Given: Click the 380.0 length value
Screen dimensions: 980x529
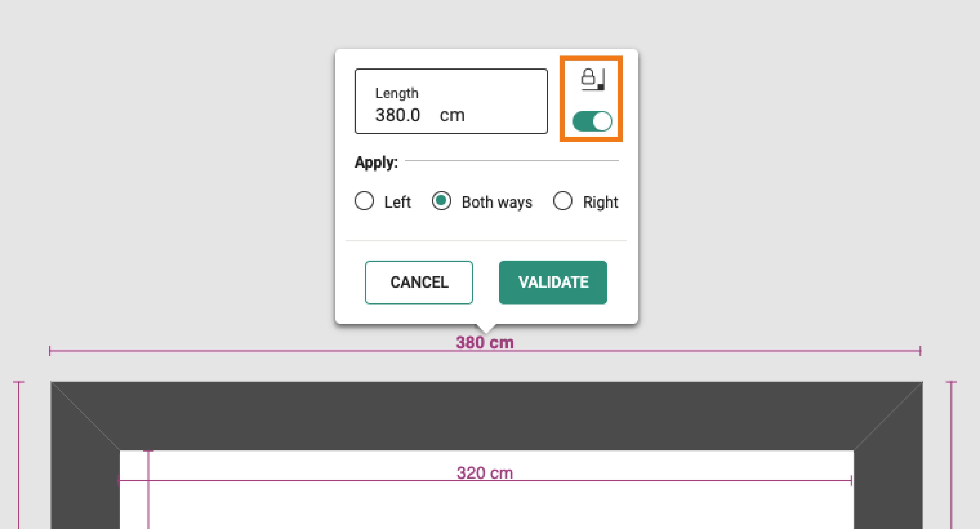Looking at the screenshot, I should (x=397, y=115).
